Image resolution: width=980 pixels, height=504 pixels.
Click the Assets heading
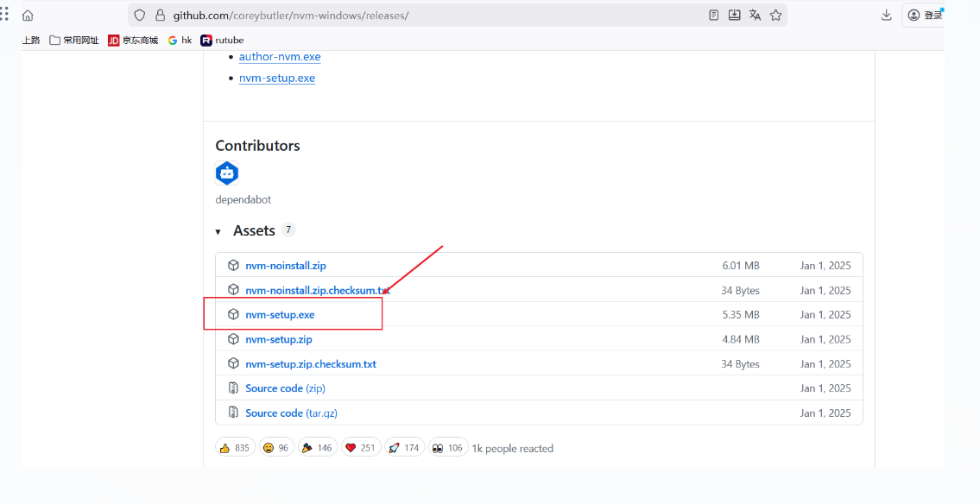tap(254, 230)
